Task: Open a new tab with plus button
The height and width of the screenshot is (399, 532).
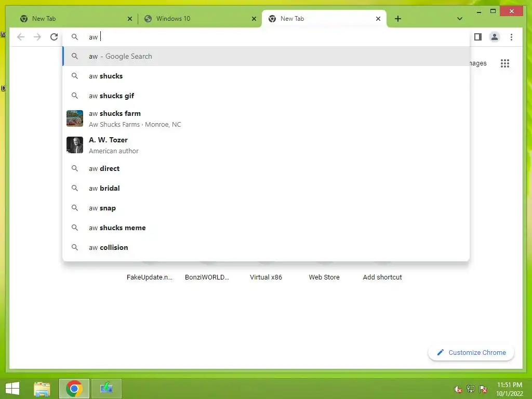Action: pyautogui.click(x=398, y=19)
